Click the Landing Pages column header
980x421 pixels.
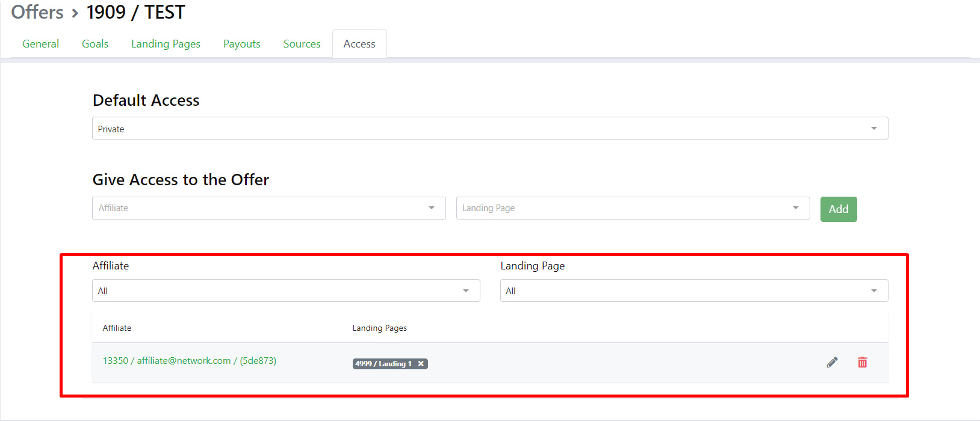pos(379,328)
